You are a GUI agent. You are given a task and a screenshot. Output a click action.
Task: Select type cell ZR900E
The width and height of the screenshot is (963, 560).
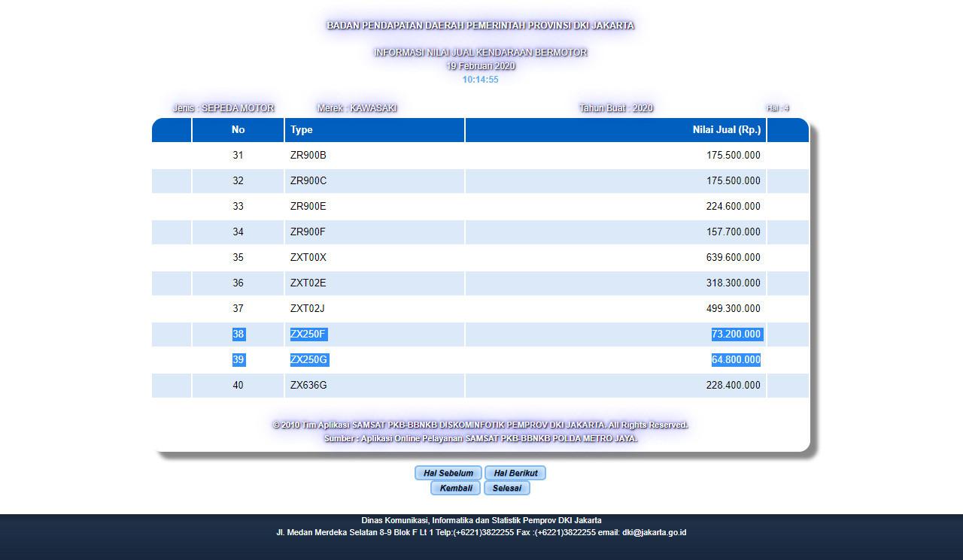[308, 207]
